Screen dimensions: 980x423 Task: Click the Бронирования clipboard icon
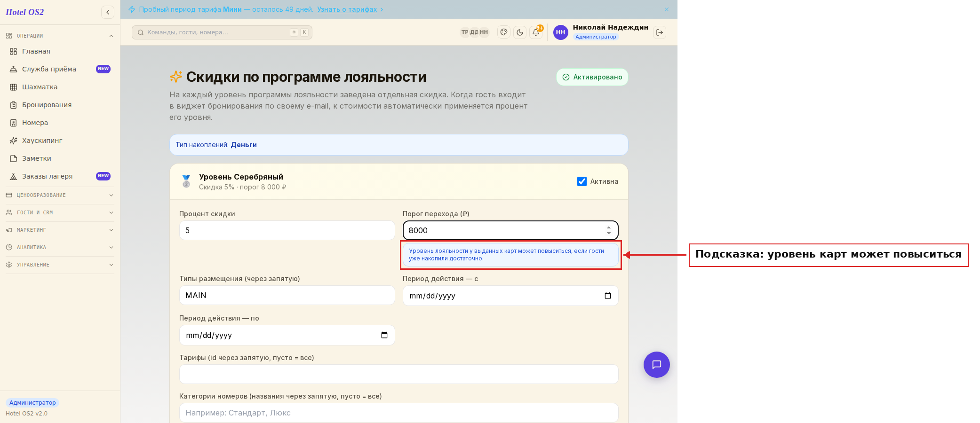click(14, 105)
